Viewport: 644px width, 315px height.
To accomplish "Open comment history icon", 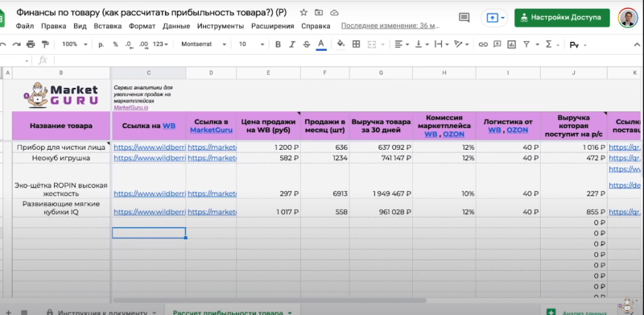I will (x=464, y=17).
